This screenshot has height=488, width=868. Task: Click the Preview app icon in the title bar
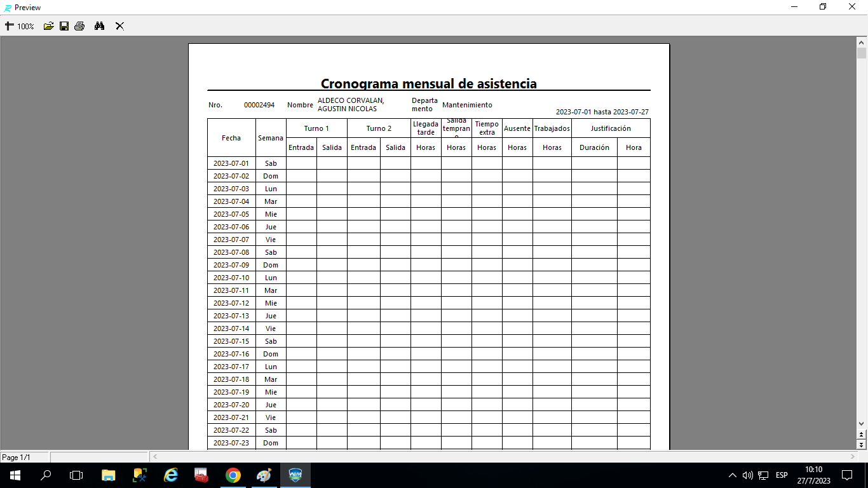(x=7, y=8)
